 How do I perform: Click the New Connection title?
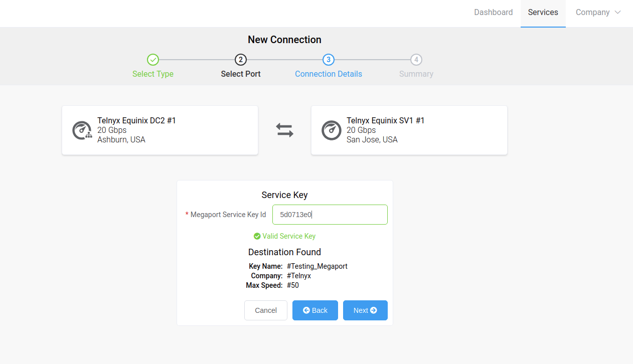(x=284, y=40)
